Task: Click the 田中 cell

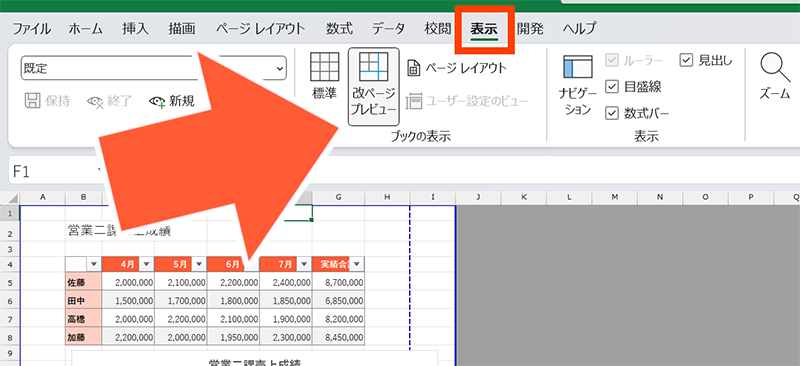Action: pos(84,301)
